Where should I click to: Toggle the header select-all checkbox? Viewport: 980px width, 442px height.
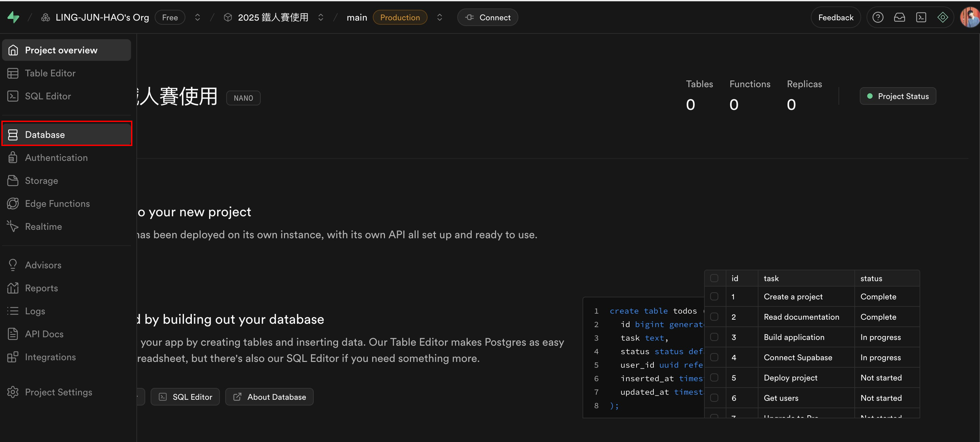714,278
